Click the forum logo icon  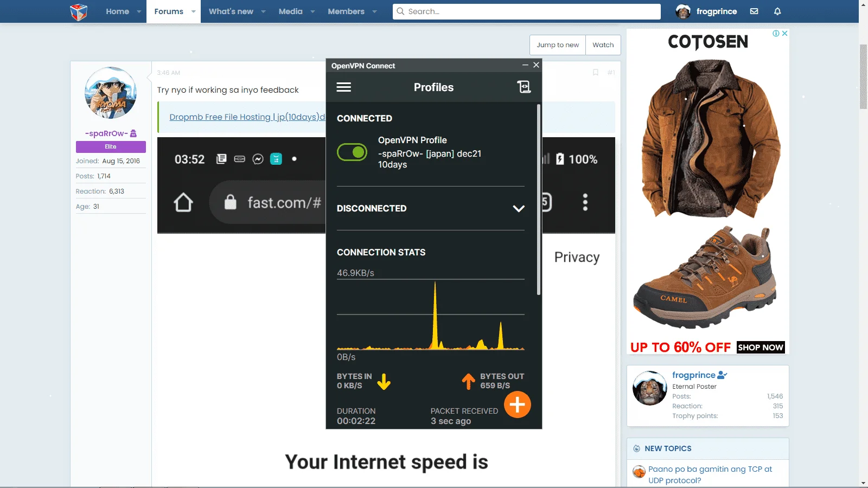(x=79, y=11)
